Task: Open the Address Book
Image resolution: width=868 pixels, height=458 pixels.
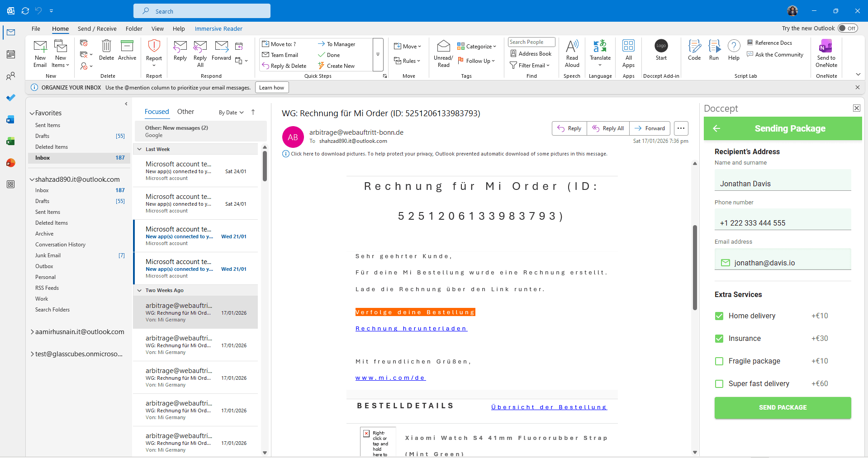Action: [531, 54]
